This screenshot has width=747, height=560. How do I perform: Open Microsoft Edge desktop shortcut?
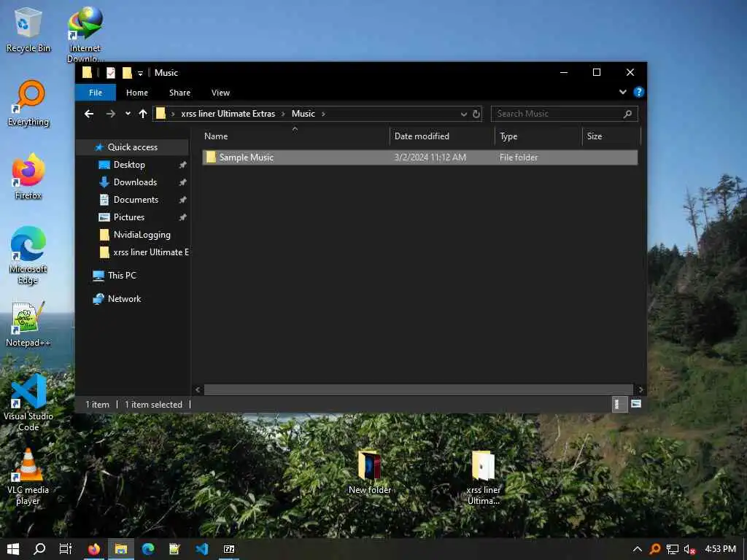(28, 255)
